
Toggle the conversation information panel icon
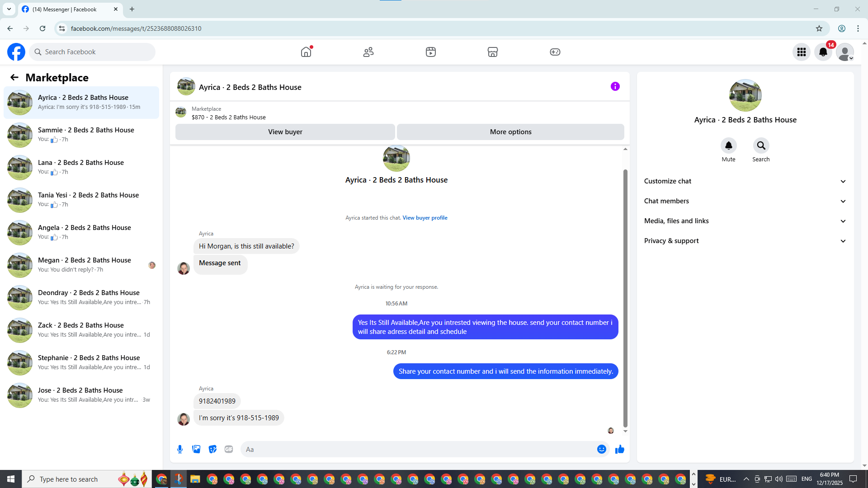pos(615,86)
